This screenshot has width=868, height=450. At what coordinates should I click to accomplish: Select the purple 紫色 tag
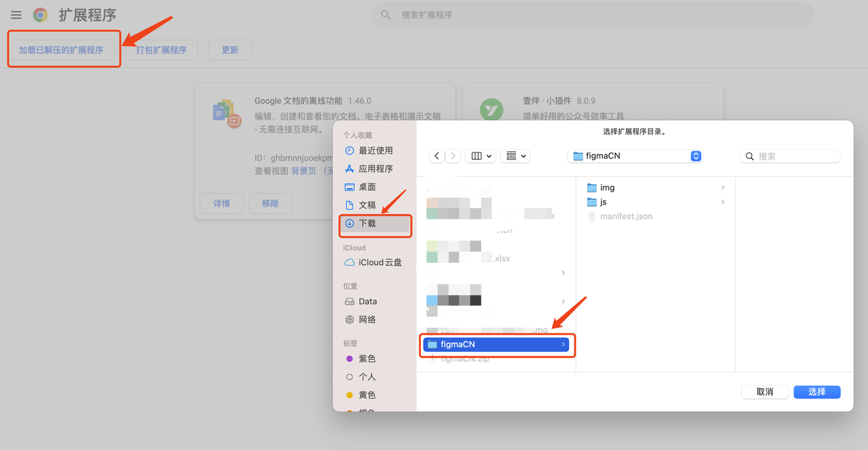coord(366,359)
